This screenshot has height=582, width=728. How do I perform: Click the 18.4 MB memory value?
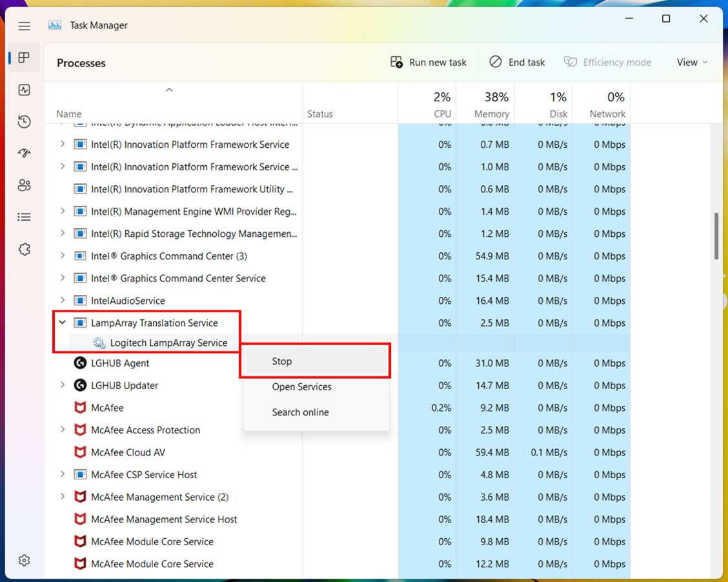492,519
